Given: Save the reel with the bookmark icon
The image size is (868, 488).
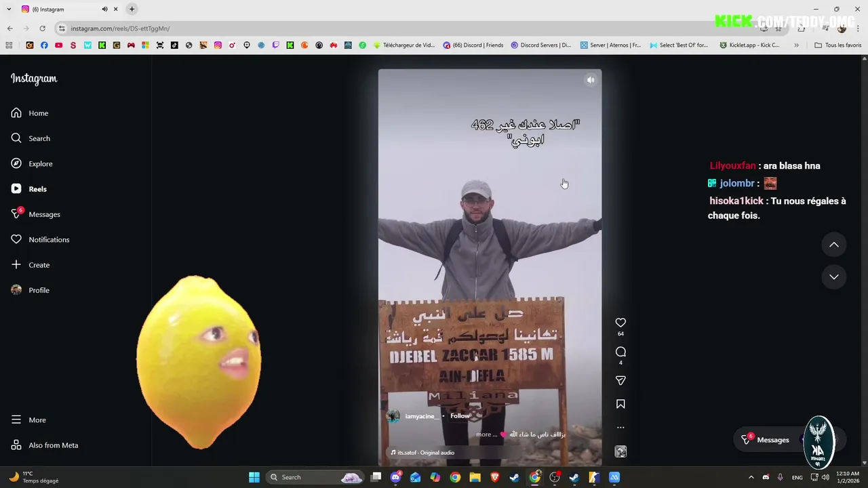Looking at the screenshot, I should (620, 404).
